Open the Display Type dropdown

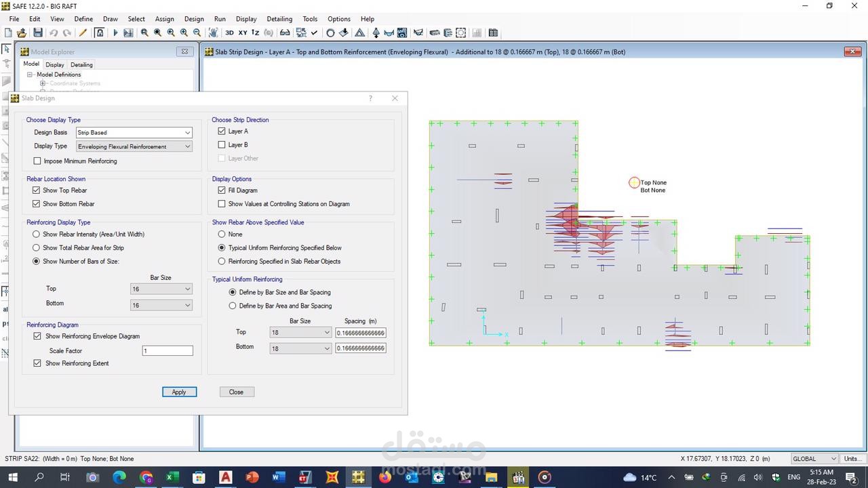pos(134,146)
